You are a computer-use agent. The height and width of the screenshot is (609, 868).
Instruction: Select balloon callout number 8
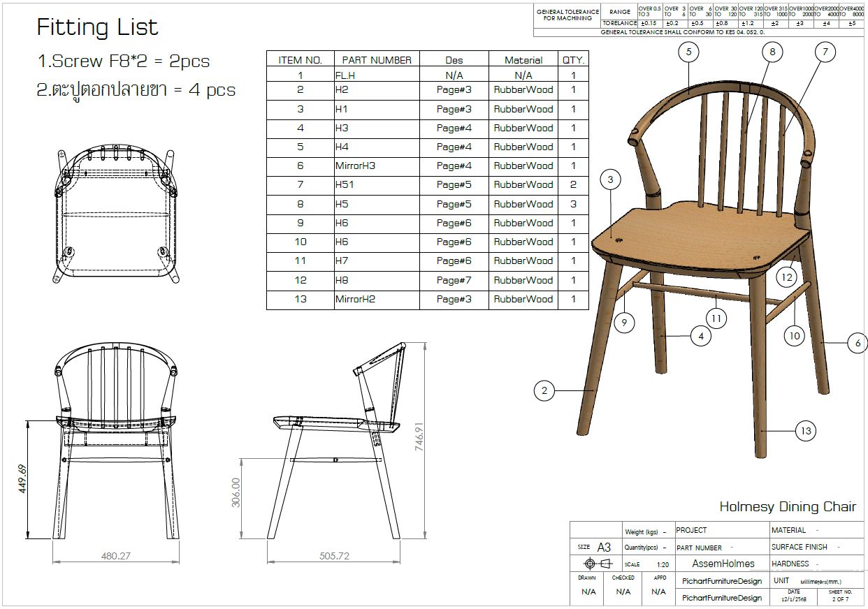click(772, 52)
